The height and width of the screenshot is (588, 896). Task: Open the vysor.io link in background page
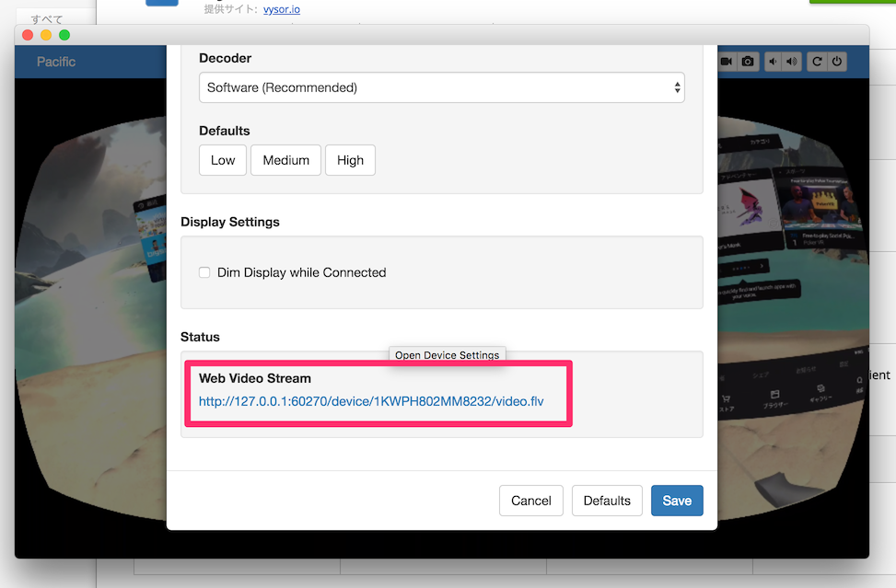click(x=282, y=9)
